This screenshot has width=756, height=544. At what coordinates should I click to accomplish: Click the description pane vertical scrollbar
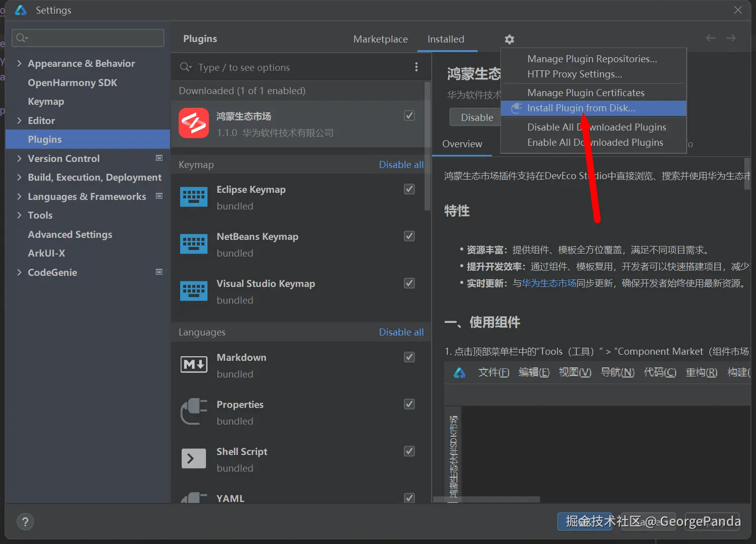[x=747, y=173]
